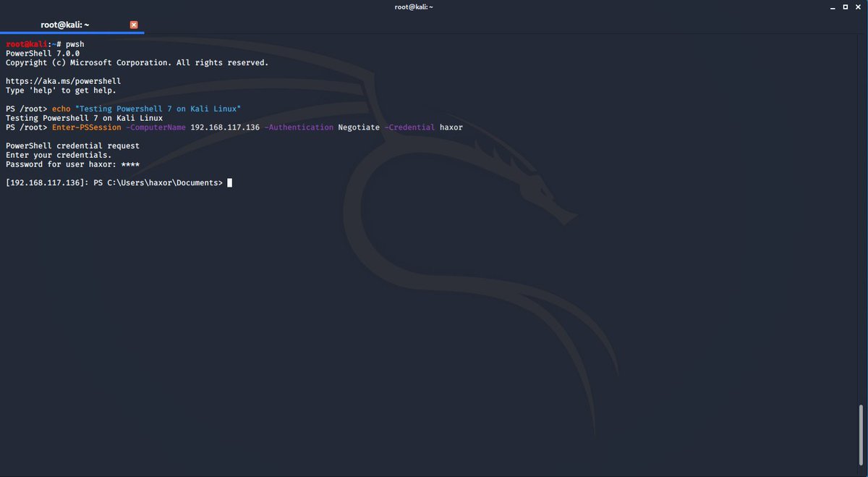Click the word echo in the command

coord(61,109)
